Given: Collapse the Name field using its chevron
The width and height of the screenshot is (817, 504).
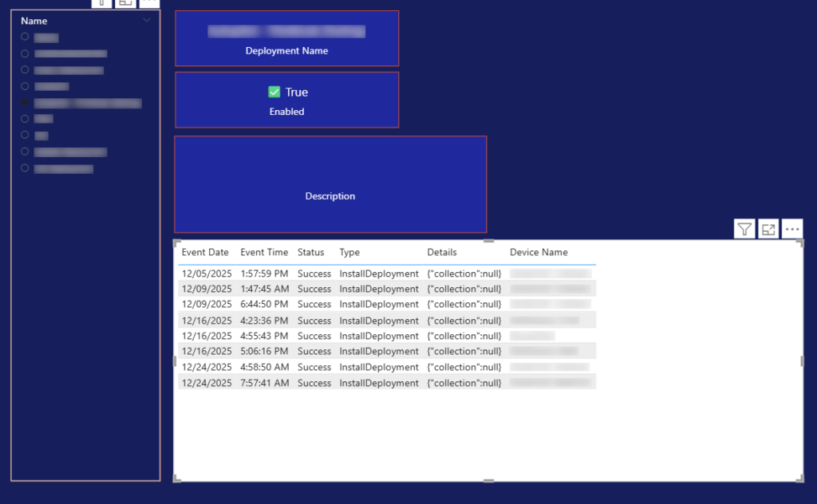Looking at the screenshot, I should pos(146,20).
